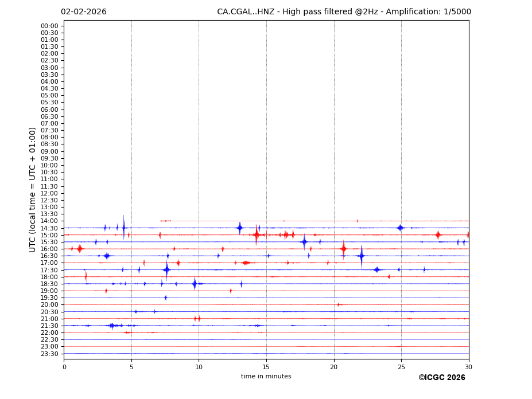Select large red burst on 15:00 trace near minute 14
532x399 pixels.
click(x=256, y=234)
